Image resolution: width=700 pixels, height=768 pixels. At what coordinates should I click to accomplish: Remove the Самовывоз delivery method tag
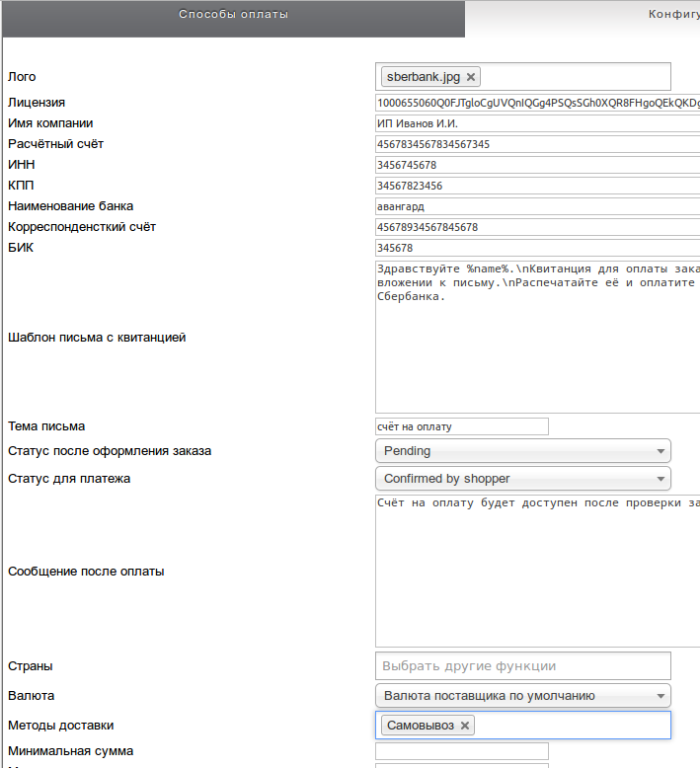coord(465,726)
